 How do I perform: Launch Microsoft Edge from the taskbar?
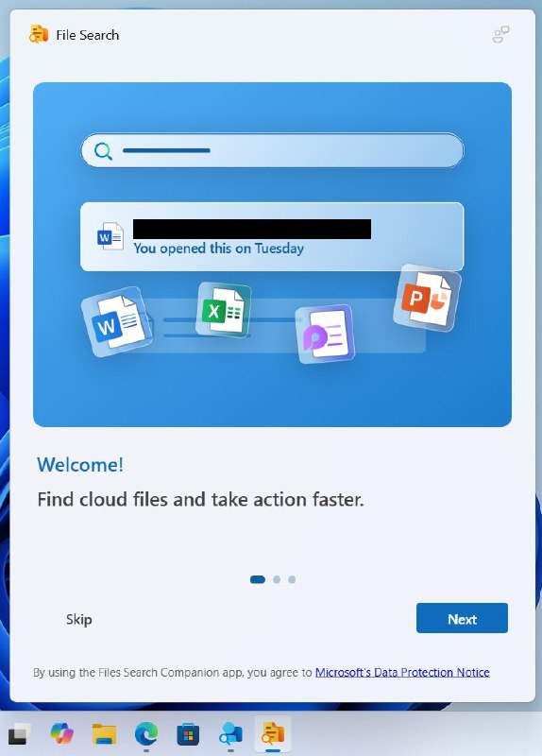pyautogui.click(x=146, y=734)
